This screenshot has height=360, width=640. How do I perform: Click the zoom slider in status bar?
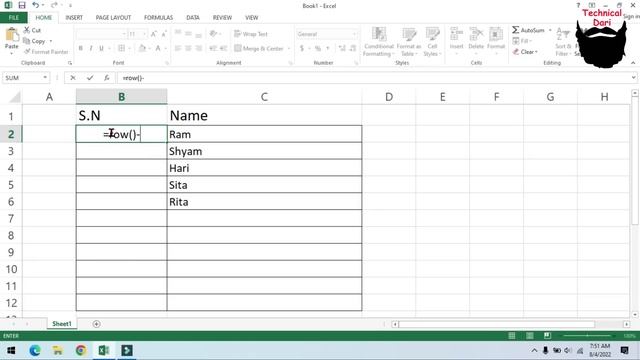pyautogui.click(x=588, y=336)
